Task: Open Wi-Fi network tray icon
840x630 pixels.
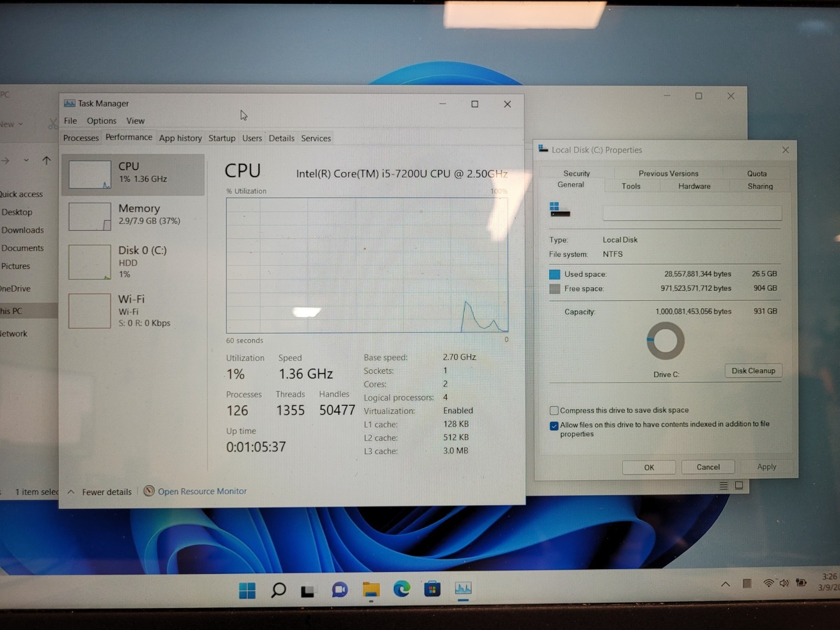Action: click(x=769, y=583)
